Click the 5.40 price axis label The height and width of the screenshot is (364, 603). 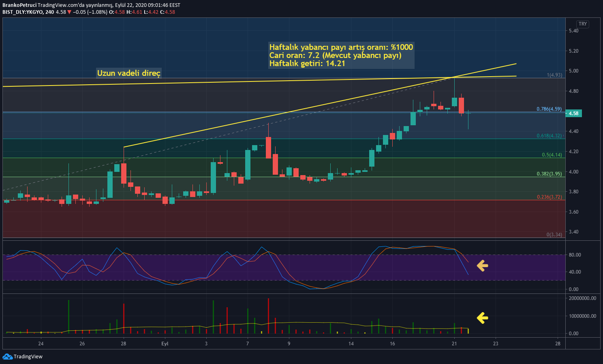pos(573,31)
